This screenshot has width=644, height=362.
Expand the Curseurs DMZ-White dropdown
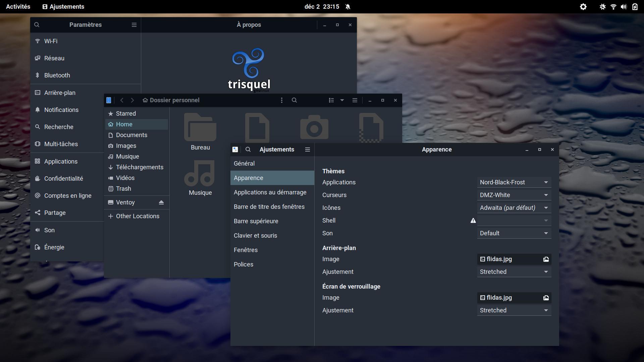tap(514, 195)
